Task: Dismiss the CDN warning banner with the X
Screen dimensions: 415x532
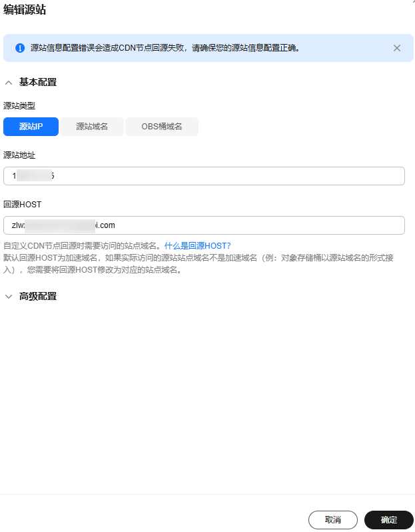Action: (397, 48)
